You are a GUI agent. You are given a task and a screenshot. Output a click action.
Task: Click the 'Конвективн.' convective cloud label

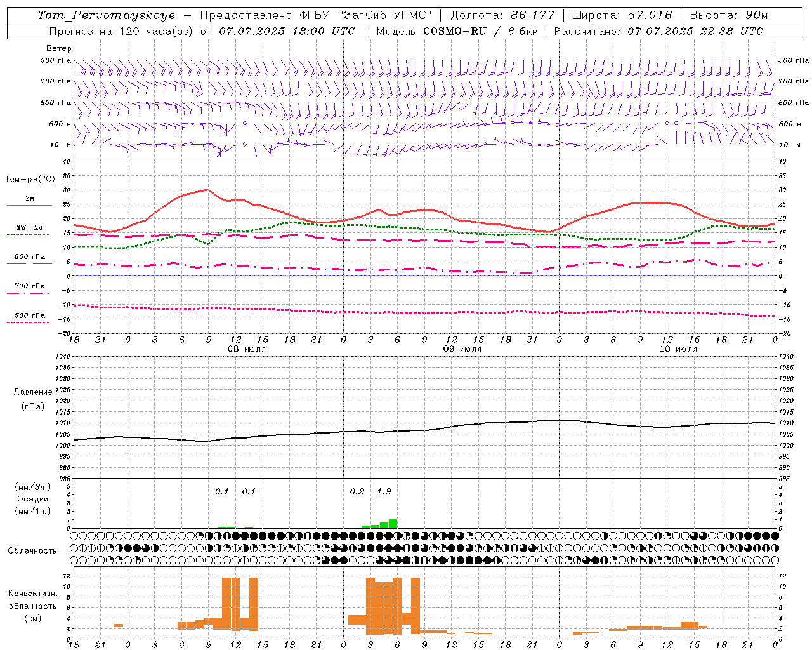[33, 594]
